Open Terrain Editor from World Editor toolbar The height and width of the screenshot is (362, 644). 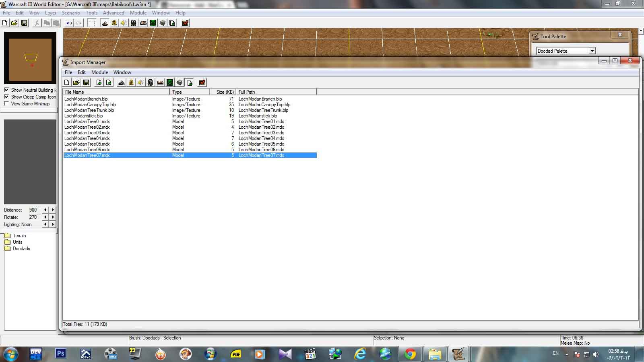point(105,23)
